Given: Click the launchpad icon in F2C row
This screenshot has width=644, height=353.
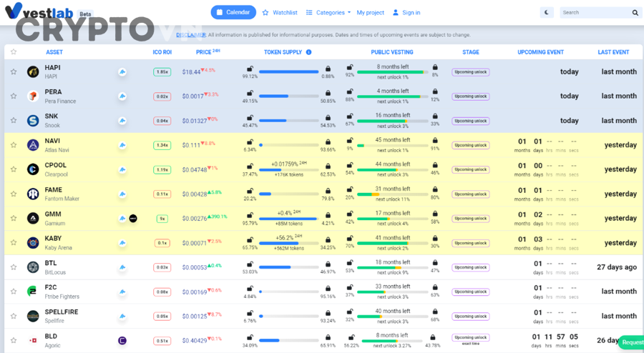Looking at the screenshot, I should click(122, 292).
